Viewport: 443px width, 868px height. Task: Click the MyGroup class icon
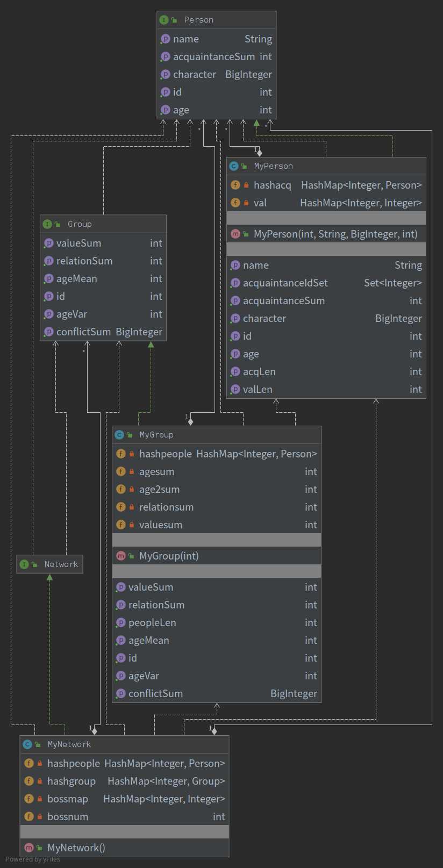119,435
